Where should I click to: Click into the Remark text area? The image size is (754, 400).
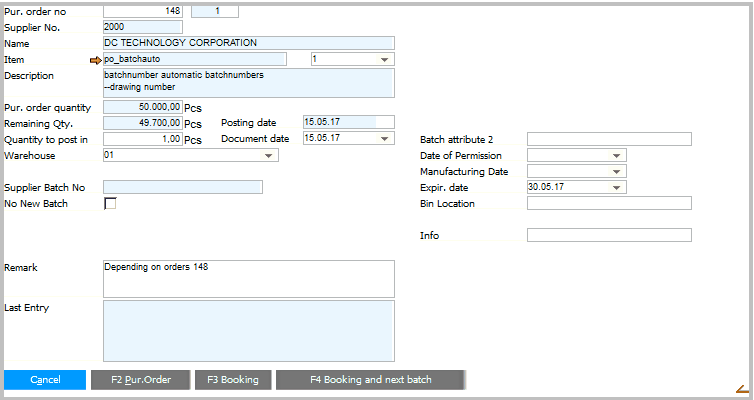[248, 278]
